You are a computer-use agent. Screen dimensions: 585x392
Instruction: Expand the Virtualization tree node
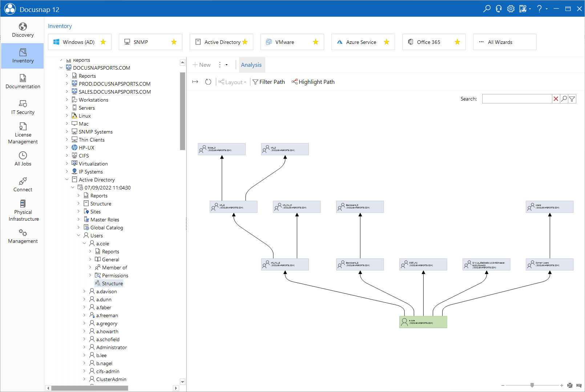click(67, 163)
